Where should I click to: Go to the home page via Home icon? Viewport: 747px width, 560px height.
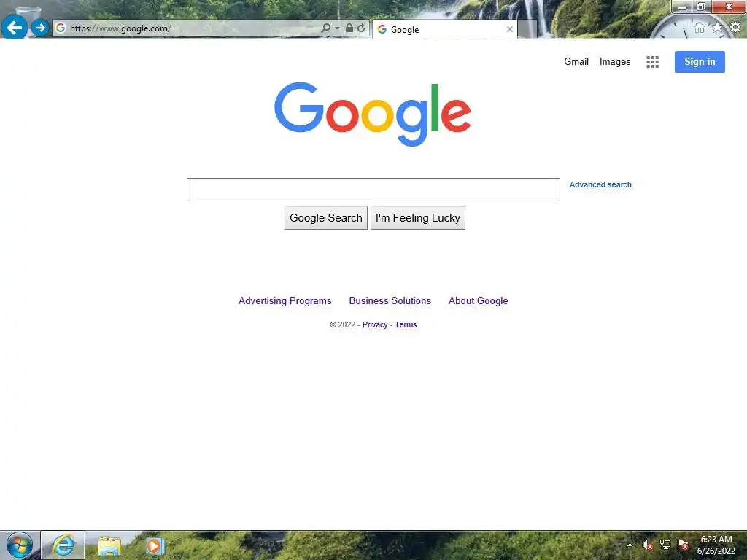700,28
